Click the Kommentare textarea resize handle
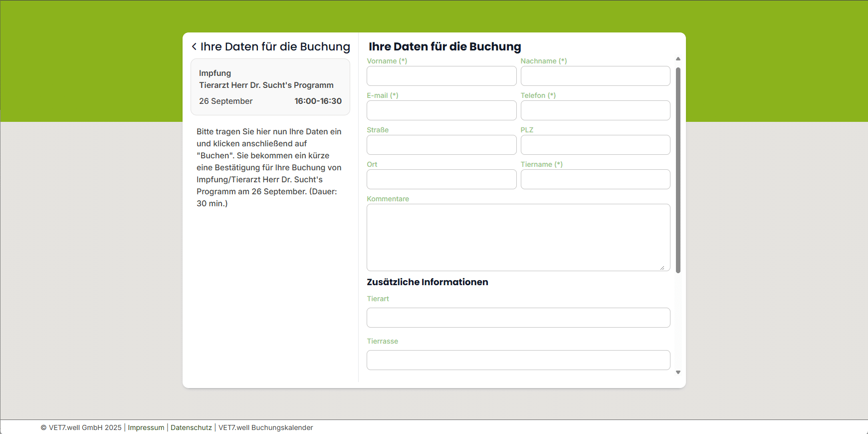Screen dimensions: 868x434 pos(662,268)
